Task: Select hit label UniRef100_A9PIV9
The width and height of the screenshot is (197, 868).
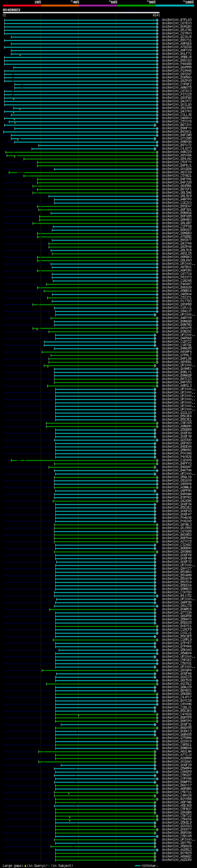Action: [x=177, y=50]
